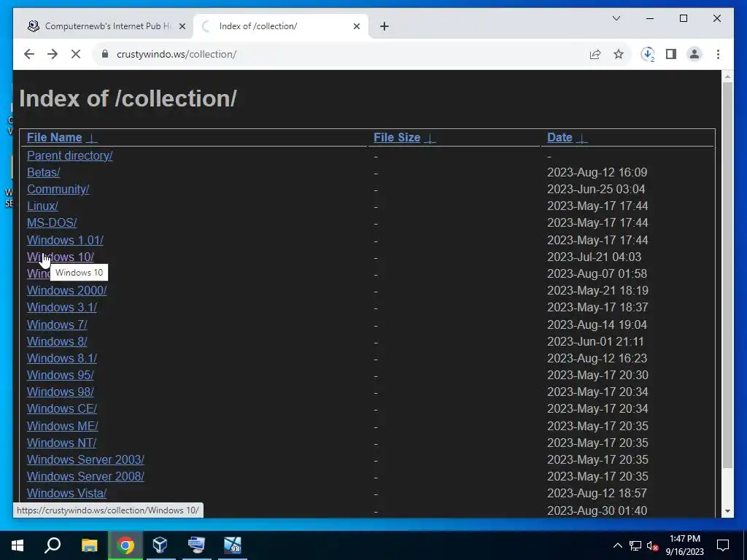
Task: Open the Windows 95 folder
Action: pyautogui.click(x=60, y=376)
